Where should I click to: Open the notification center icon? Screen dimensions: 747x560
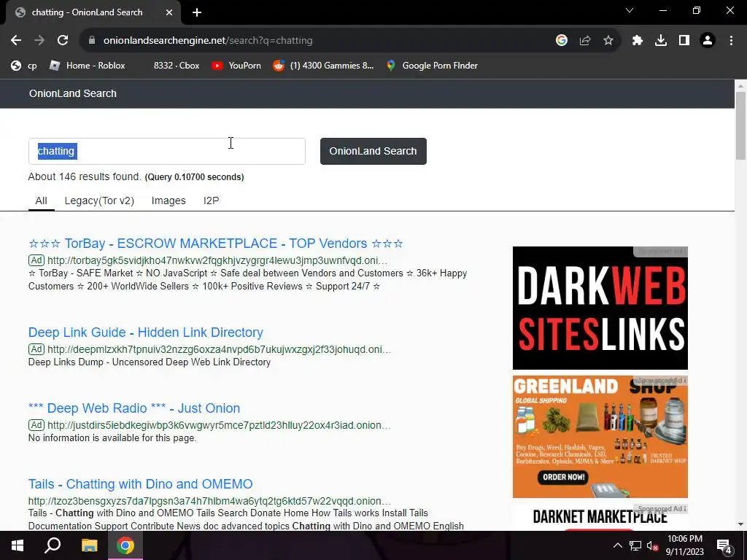[724, 545]
